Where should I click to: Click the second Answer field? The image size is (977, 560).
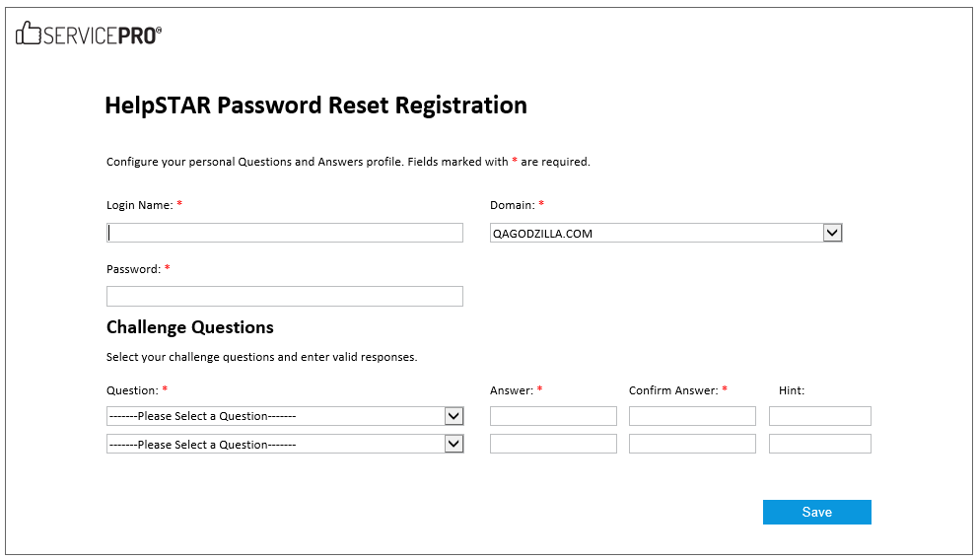coord(553,444)
